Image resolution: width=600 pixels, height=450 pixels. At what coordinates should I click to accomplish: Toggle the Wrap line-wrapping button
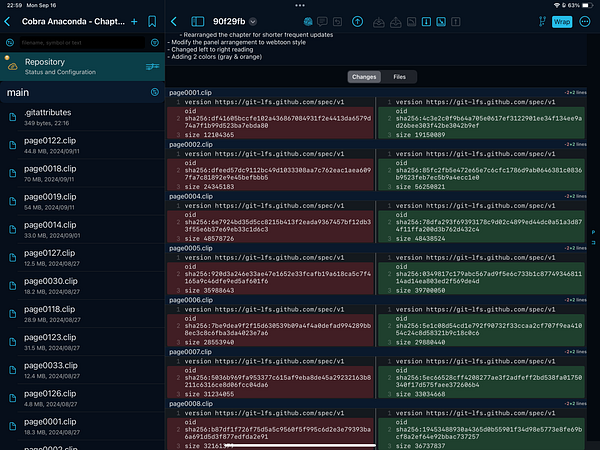coord(562,21)
